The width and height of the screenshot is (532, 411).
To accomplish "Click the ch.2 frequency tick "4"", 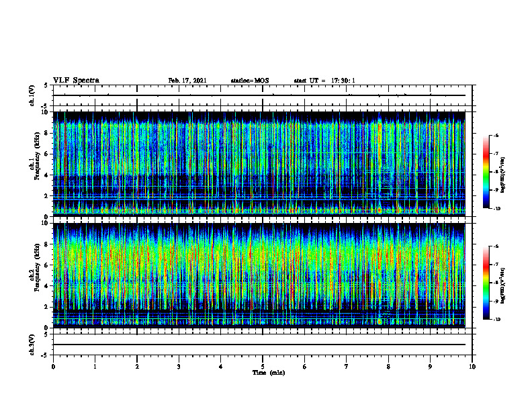I will [x=47, y=286].
